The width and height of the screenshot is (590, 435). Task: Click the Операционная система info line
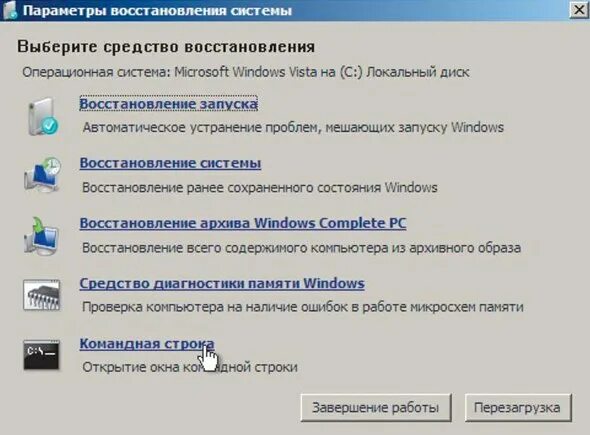click(246, 72)
